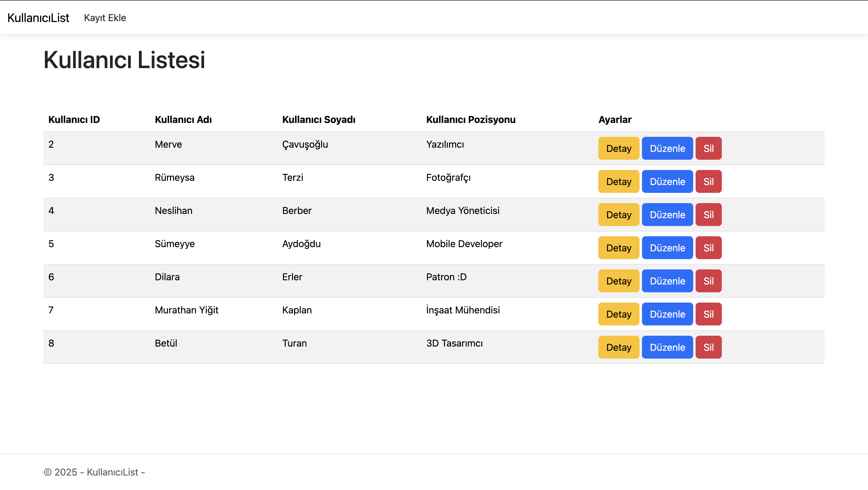Click Düzenle on Dilara's row
The image size is (868, 490).
pyautogui.click(x=667, y=281)
